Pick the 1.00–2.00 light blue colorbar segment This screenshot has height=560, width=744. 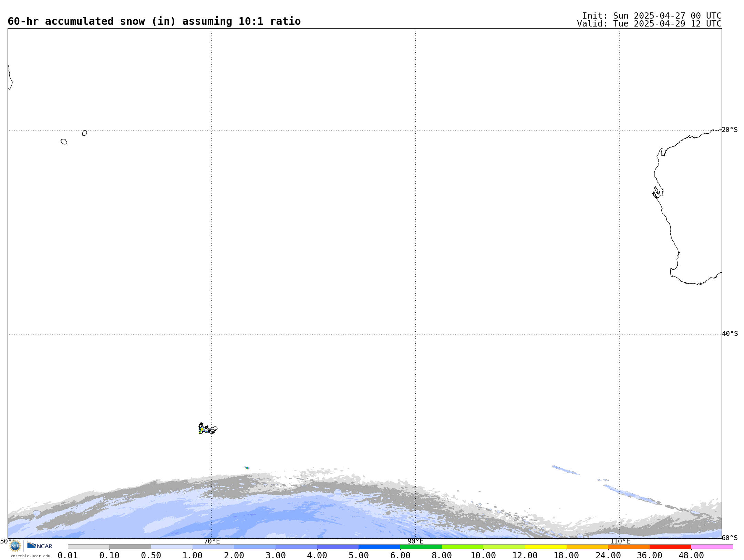(213, 547)
